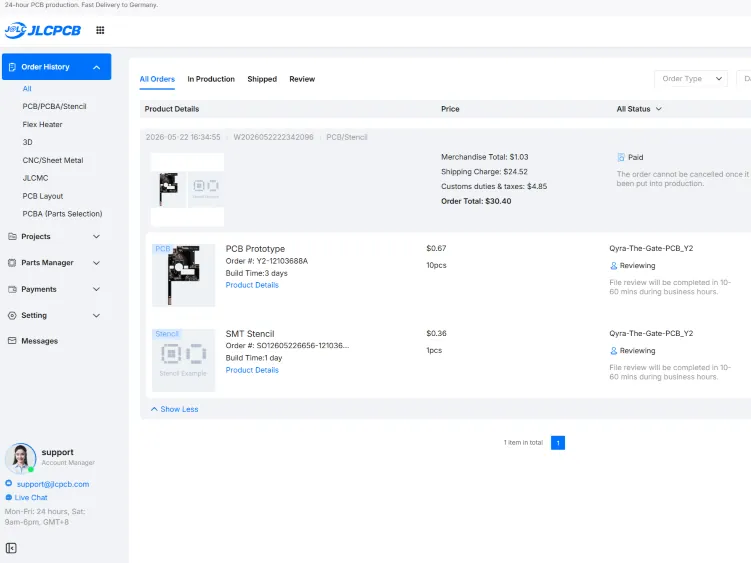Click Merchandise Total: $1.03

click(485, 157)
